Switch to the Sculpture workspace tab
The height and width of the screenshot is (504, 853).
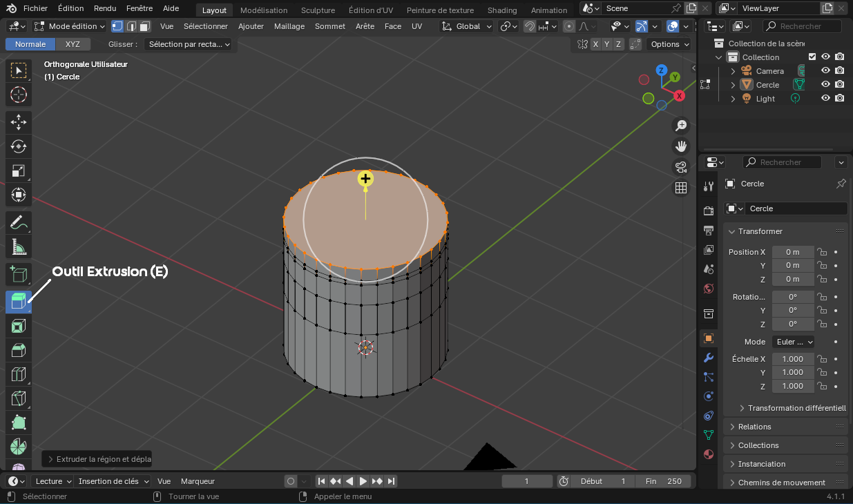pos(318,10)
